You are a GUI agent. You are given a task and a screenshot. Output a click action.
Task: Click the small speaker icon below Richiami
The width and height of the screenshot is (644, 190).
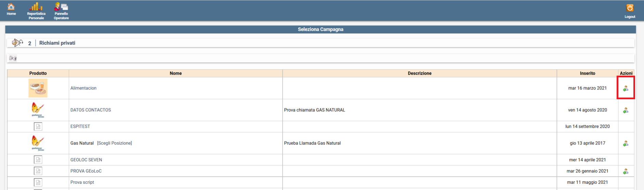(13, 58)
